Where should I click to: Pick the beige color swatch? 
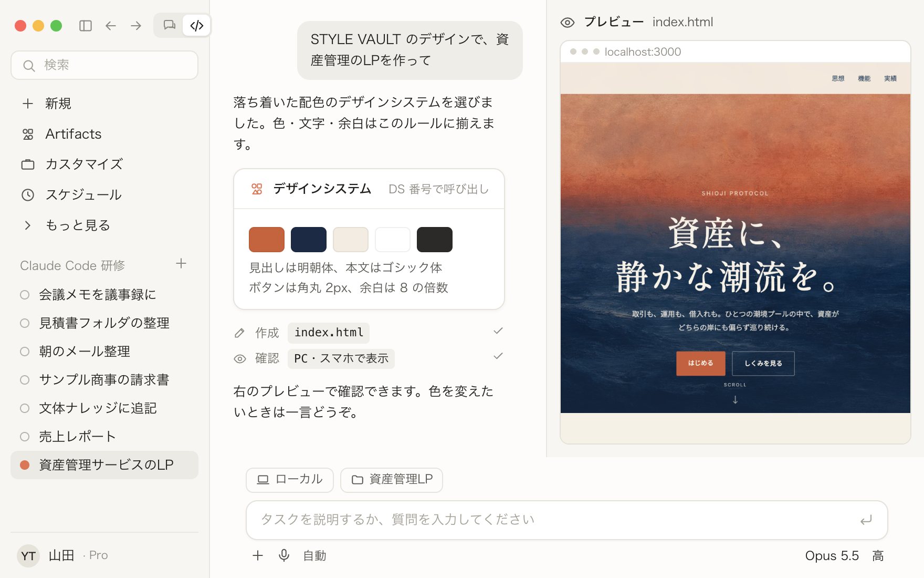(x=351, y=240)
